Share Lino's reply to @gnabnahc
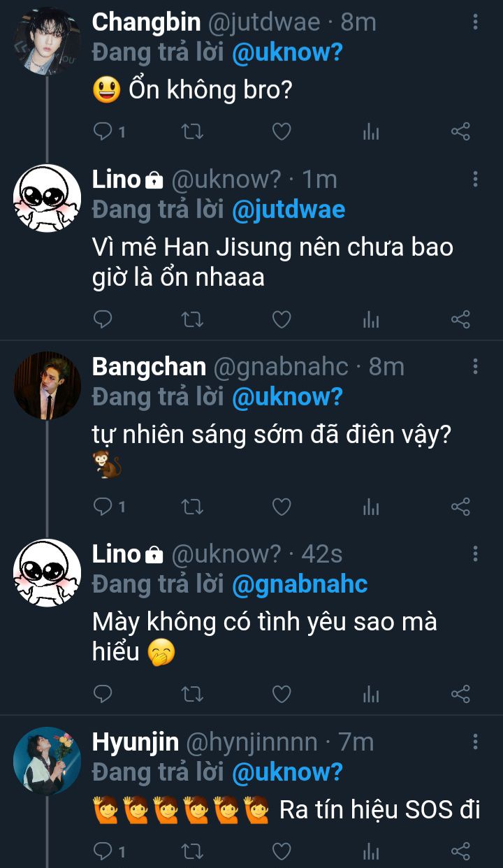This screenshot has width=503, height=868. (x=460, y=694)
